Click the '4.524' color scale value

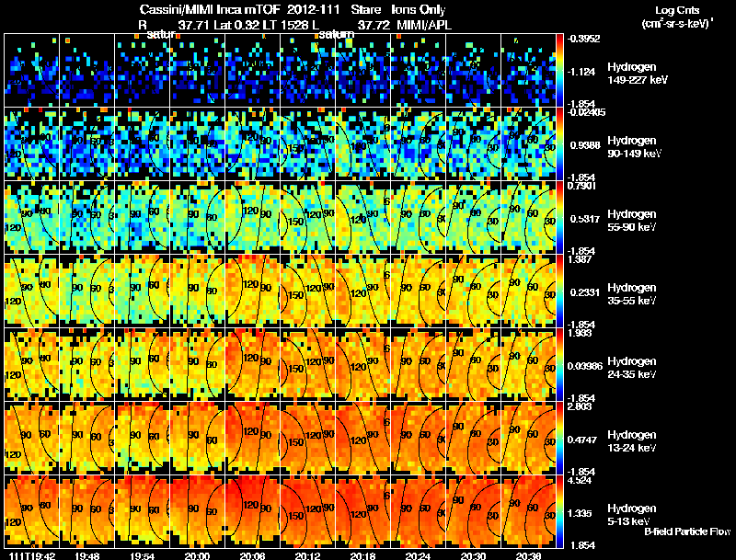click(x=581, y=480)
